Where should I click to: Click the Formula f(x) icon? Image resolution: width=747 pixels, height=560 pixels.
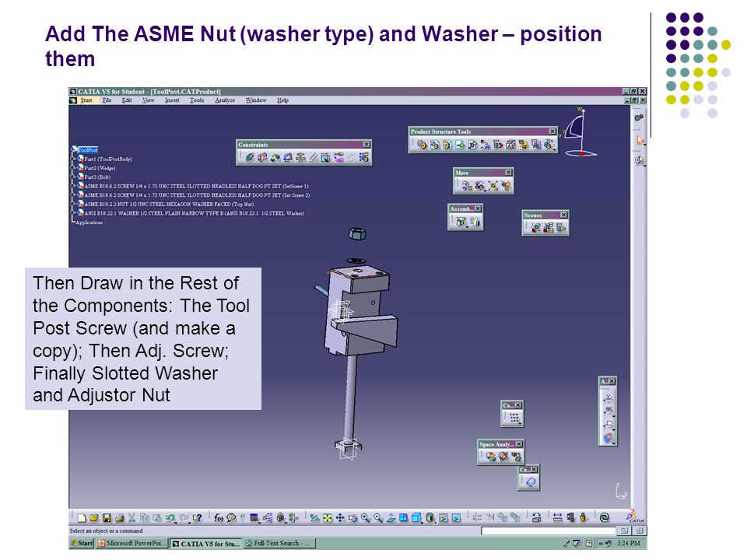pyautogui.click(x=219, y=518)
